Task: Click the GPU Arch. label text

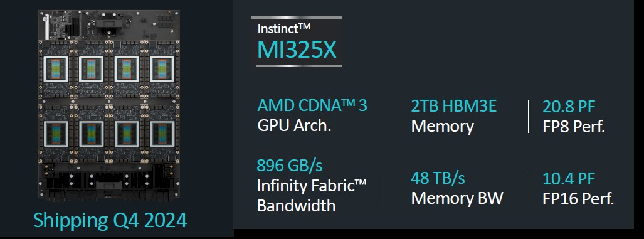Action: (294, 125)
